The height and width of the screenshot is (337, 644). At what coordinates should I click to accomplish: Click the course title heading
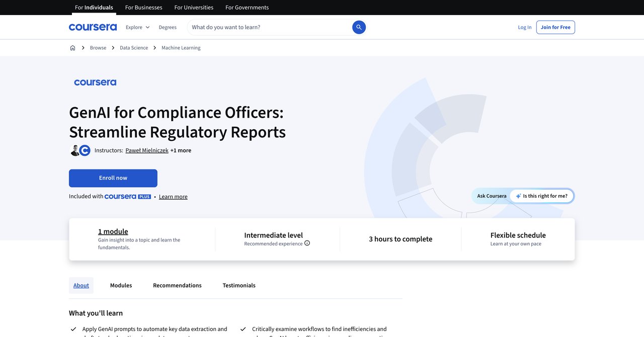177,122
